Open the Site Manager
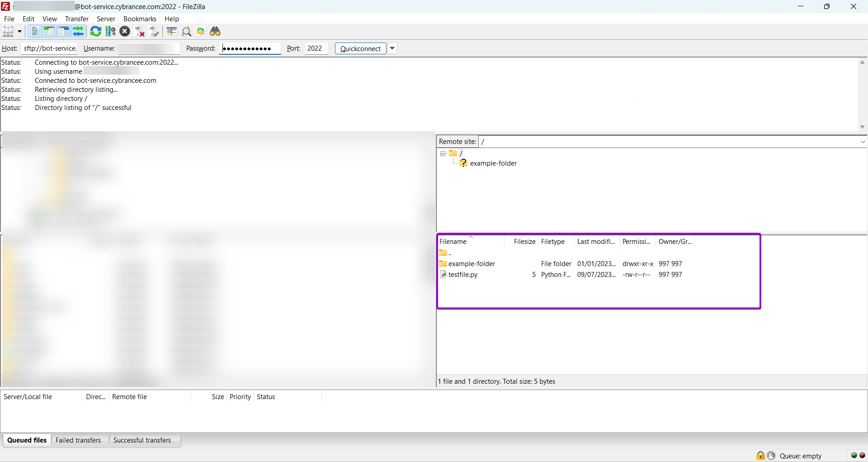 9,31
